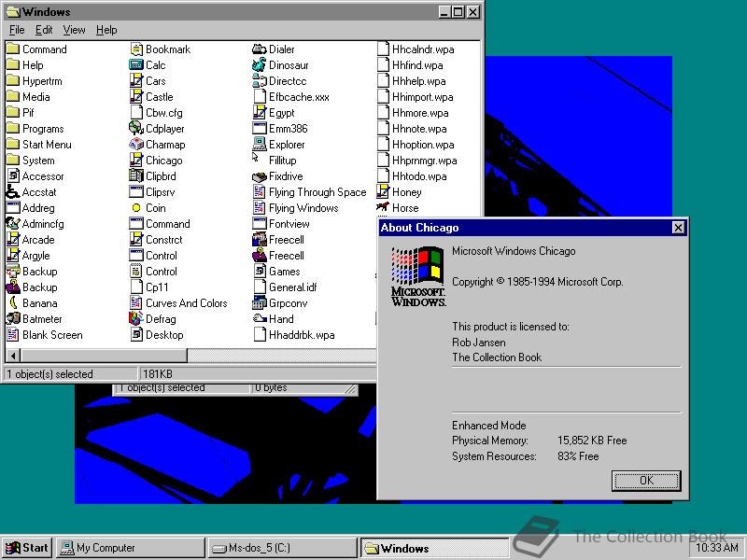
Task: Select the Grpconv icon
Action: tap(260, 303)
